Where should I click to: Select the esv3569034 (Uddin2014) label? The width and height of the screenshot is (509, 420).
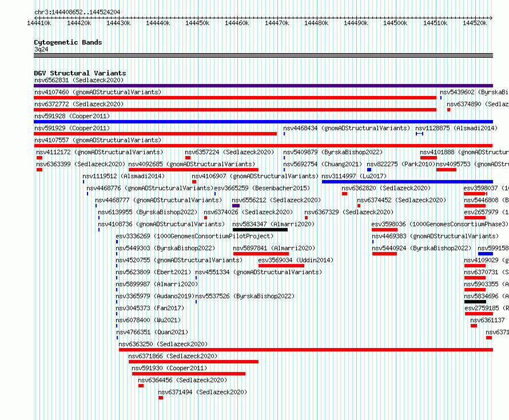296,260
